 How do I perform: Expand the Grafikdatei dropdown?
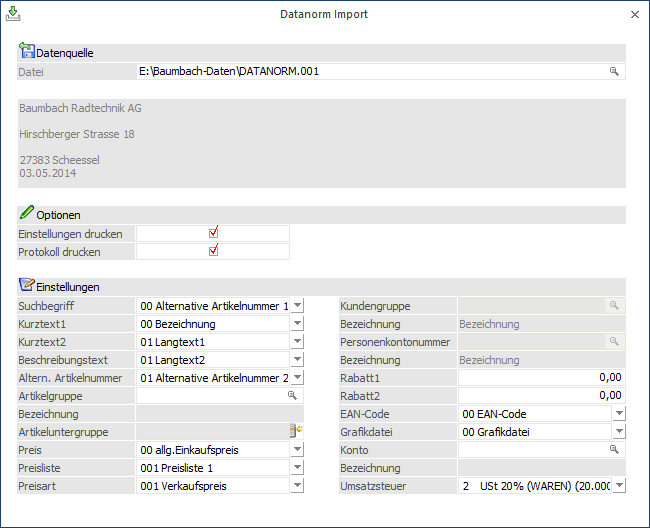point(619,432)
